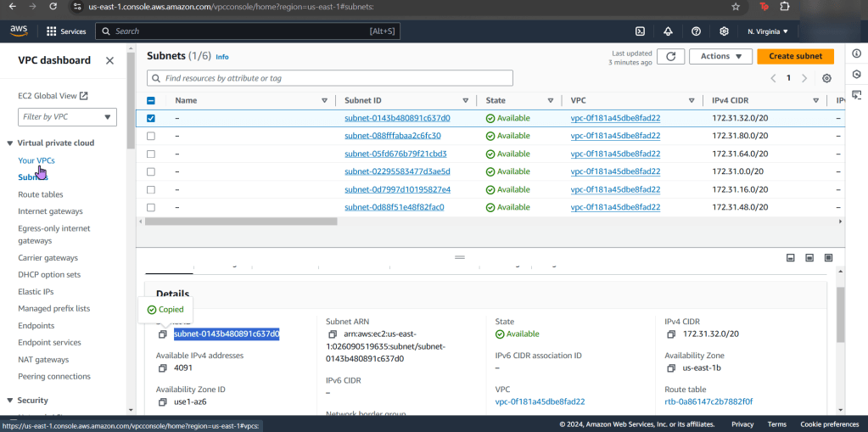Click the Create subnet button
868x432 pixels.
[795, 56]
